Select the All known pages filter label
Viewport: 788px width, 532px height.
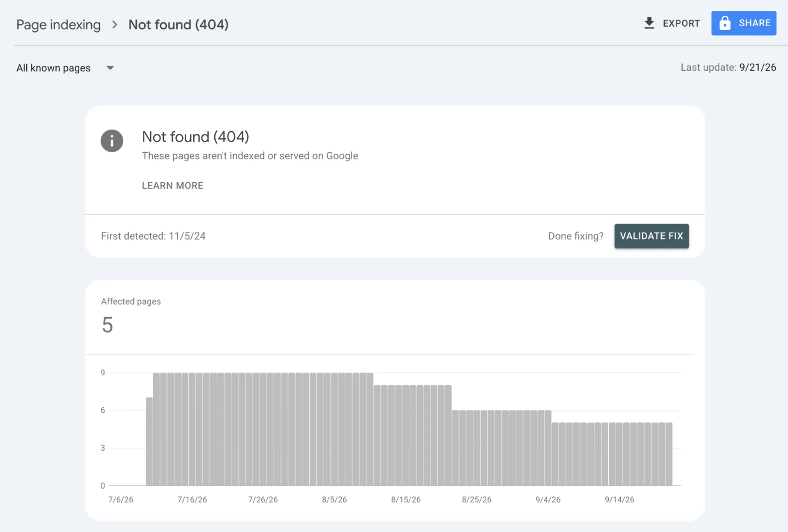(x=53, y=68)
